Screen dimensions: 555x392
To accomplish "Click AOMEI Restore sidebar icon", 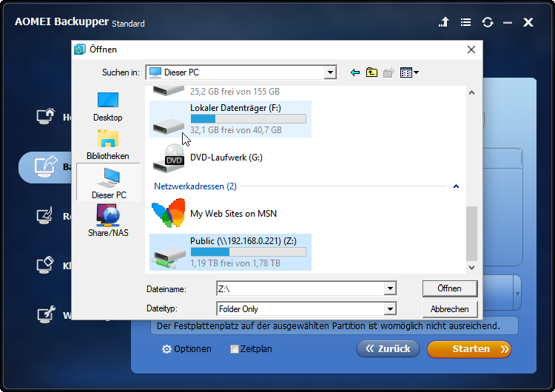I will click(x=44, y=215).
